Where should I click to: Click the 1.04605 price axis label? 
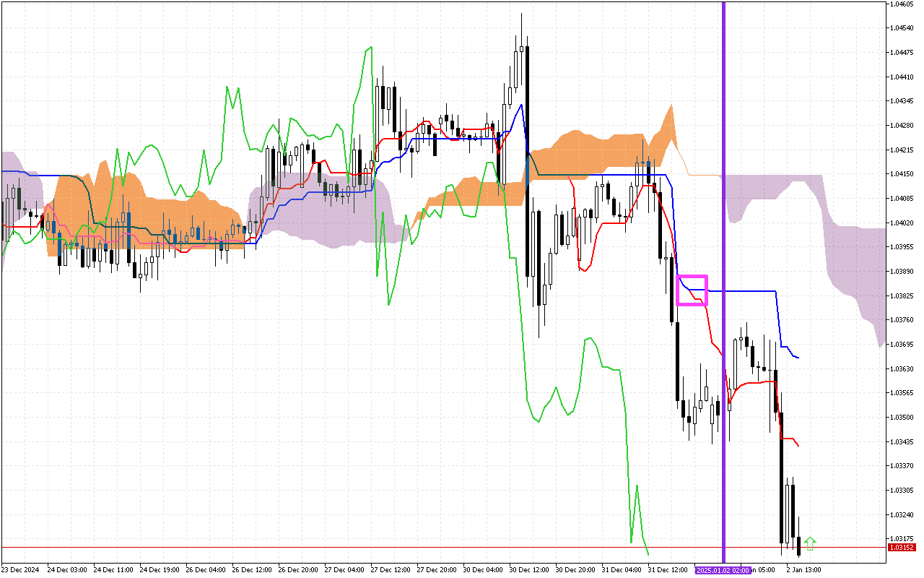click(x=902, y=4)
